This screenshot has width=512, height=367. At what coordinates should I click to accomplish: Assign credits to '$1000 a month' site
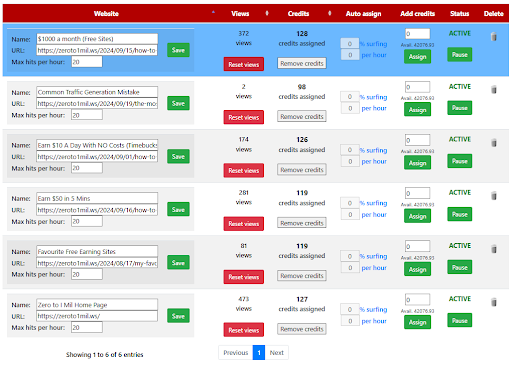click(417, 57)
